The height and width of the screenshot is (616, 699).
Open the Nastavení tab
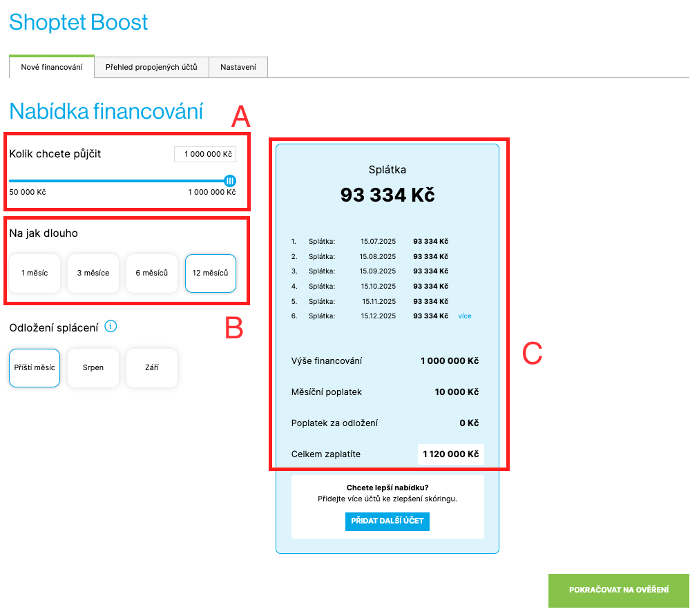[238, 67]
